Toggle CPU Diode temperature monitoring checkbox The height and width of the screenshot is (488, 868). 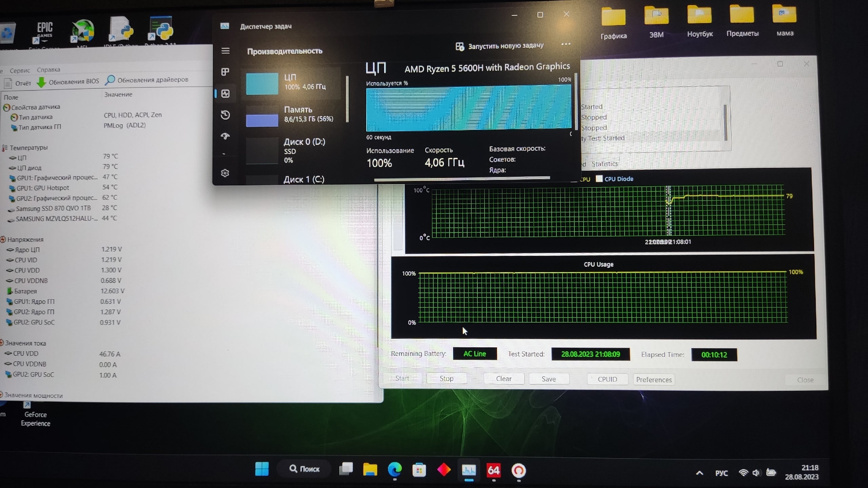[x=598, y=179]
